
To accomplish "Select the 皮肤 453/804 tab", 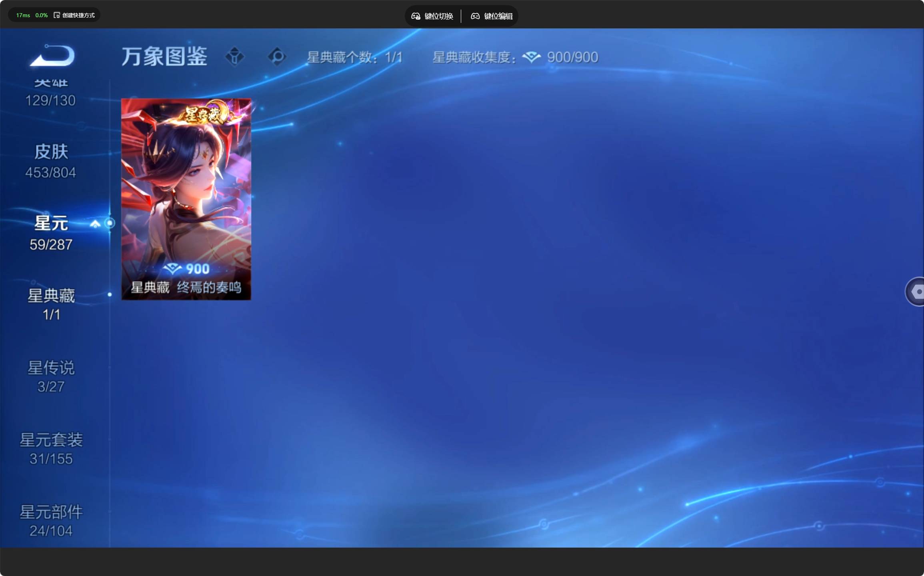I will click(51, 161).
